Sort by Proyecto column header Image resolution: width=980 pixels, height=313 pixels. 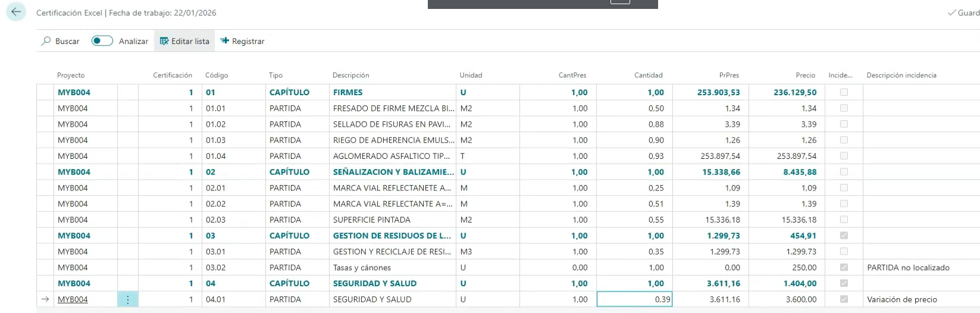(x=71, y=75)
